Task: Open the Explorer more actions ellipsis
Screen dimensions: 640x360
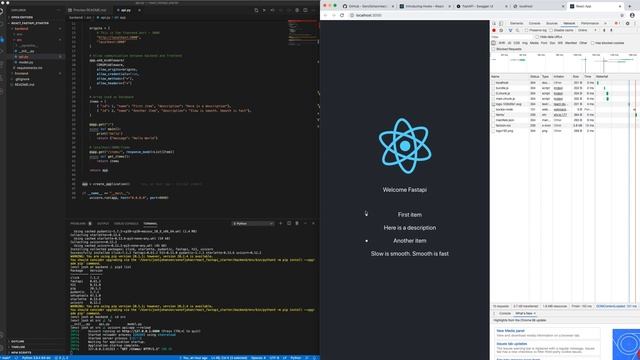Action: pos(58,10)
